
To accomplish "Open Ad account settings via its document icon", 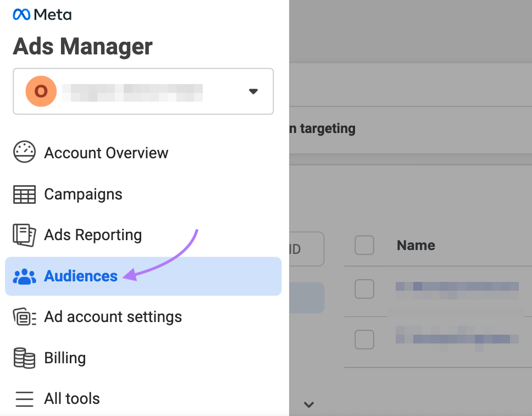I will click(23, 317).
